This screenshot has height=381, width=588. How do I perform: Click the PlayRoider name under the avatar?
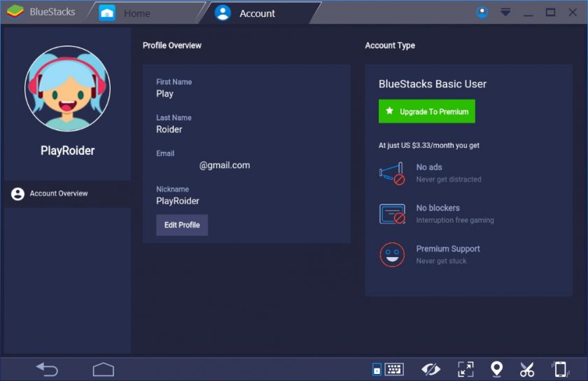pos(67,151)
